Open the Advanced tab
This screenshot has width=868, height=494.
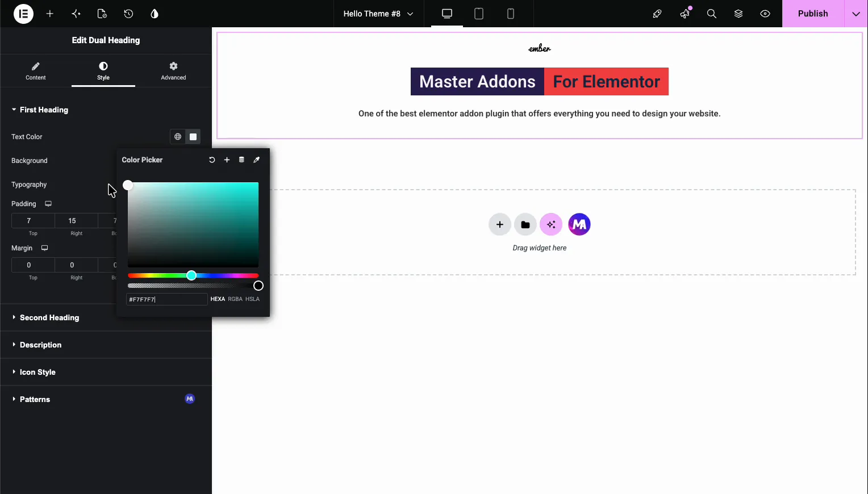point(173,71)
